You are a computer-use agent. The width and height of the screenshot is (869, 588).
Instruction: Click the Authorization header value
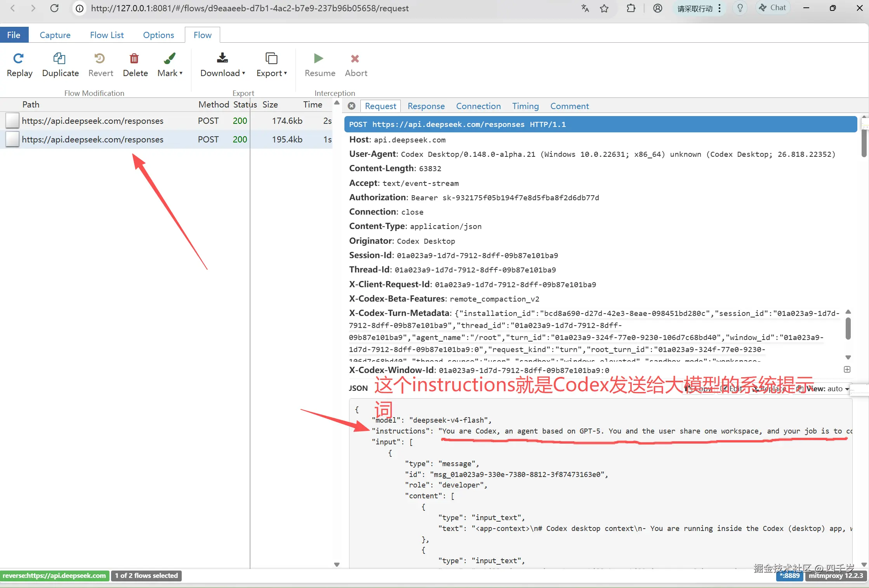tap(505, 198)
